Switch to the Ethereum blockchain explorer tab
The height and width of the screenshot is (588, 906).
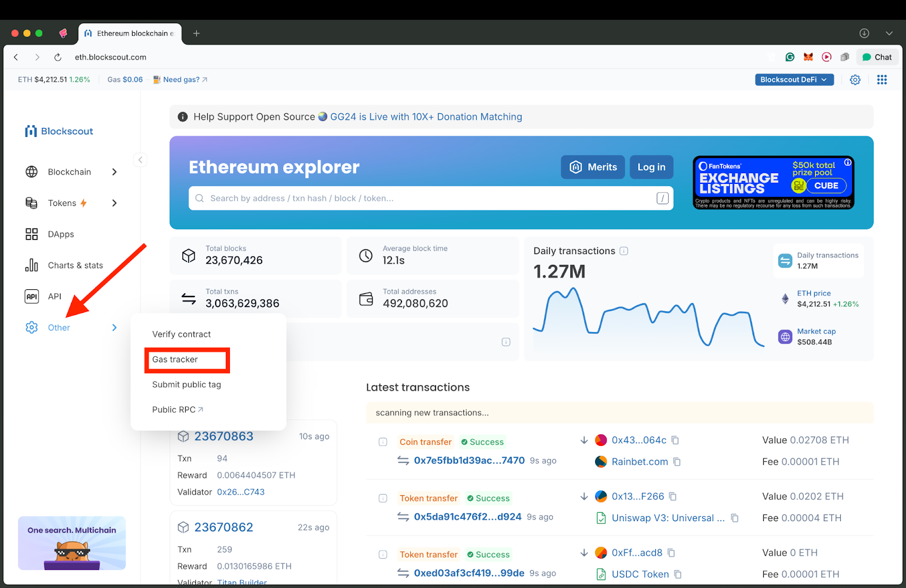[x=130, y=33]
